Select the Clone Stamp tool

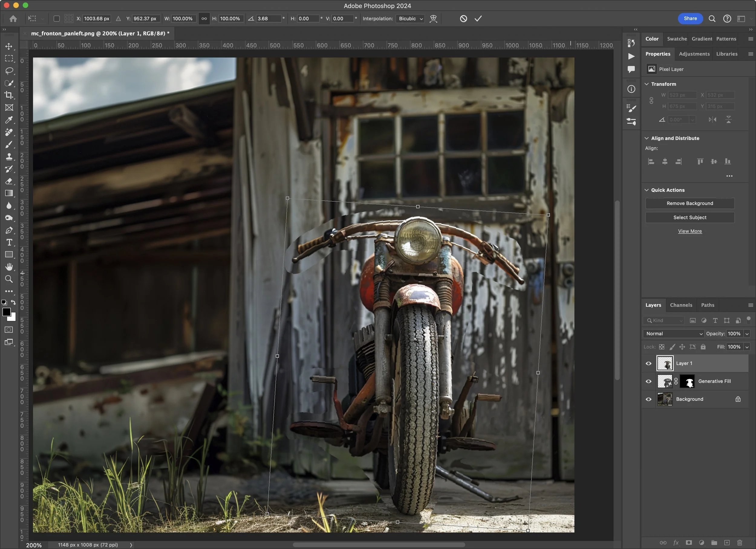tap(9, 157)
